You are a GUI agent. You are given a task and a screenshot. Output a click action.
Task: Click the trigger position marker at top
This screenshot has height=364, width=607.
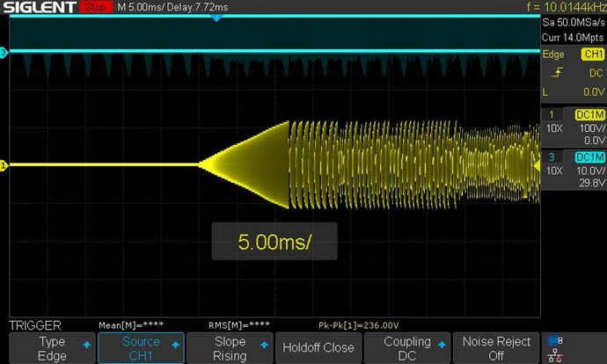click(x=216, y=18)
